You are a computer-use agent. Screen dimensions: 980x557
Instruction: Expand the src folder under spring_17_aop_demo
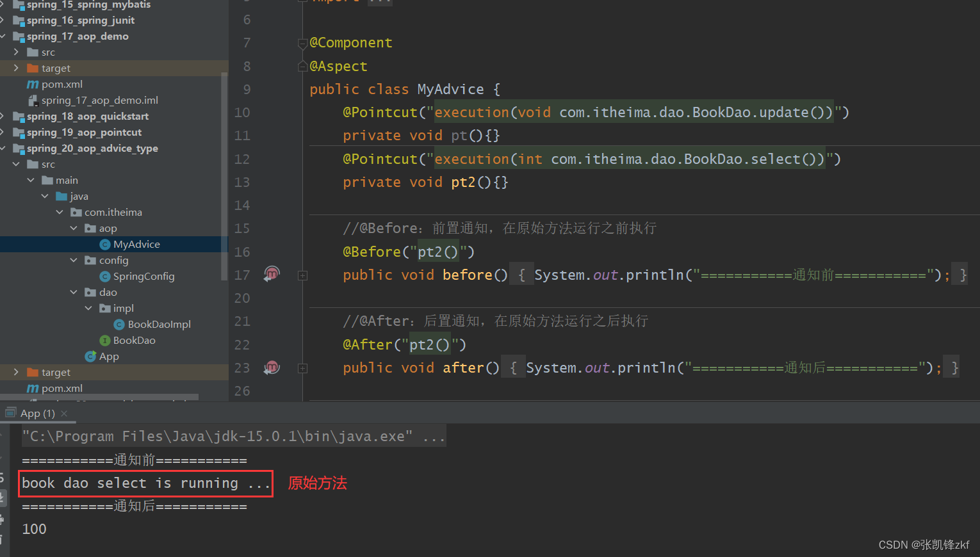click(16, 52)
